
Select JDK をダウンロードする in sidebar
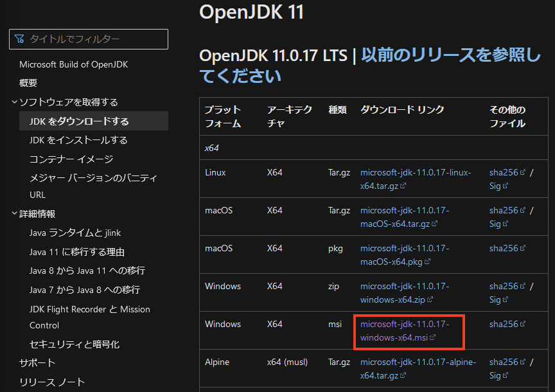93,121
